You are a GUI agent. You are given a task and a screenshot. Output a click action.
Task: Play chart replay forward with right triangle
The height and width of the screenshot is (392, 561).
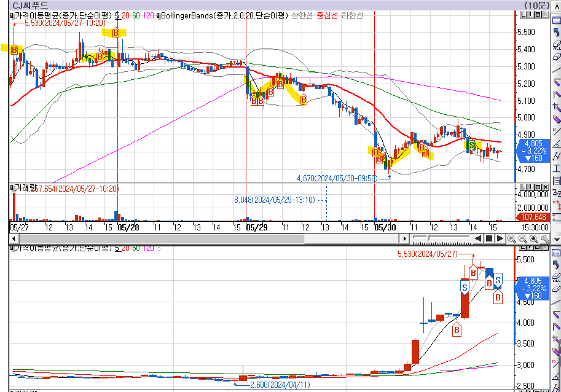[x=500, y=238]
